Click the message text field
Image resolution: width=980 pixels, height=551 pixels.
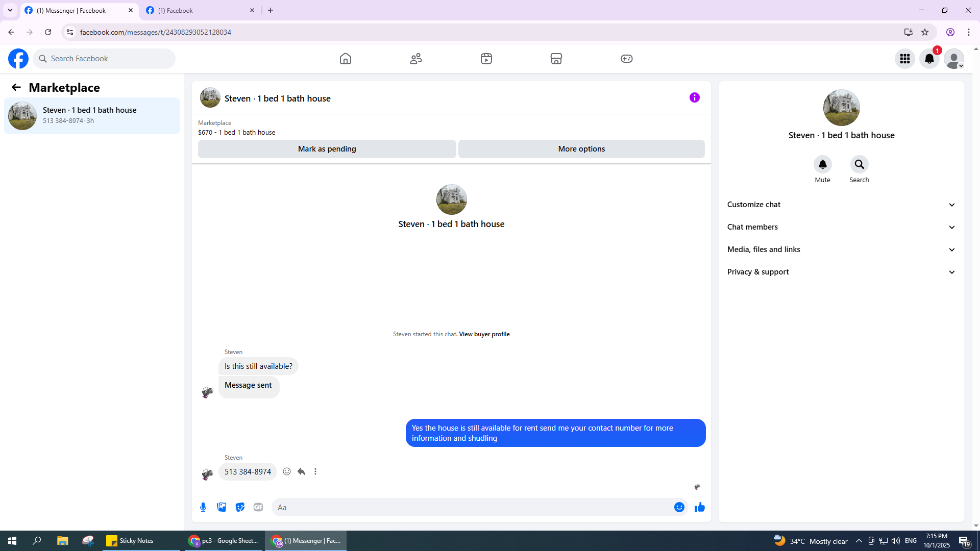pyautogui.click(x=472, y=507)
